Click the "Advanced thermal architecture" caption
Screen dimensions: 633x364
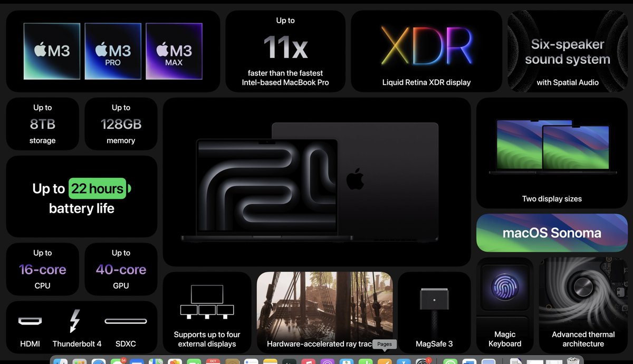tap(583, 339)
